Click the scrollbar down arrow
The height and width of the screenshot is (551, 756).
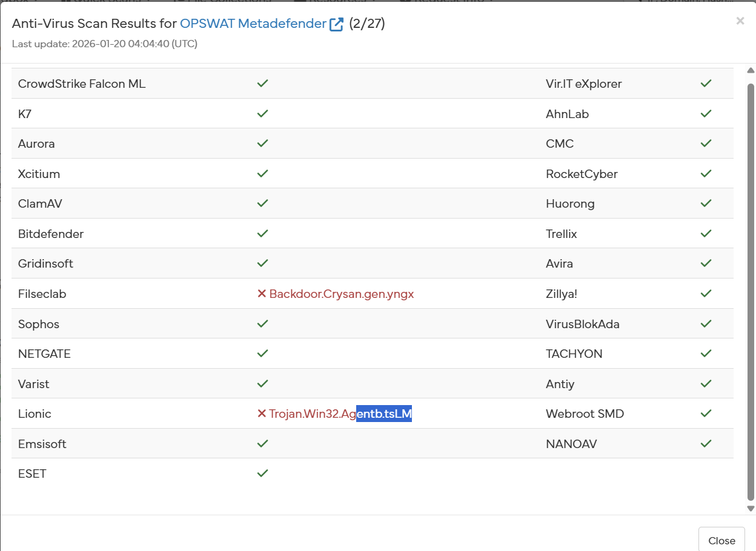pyautogui.click(x=751, y=509)
